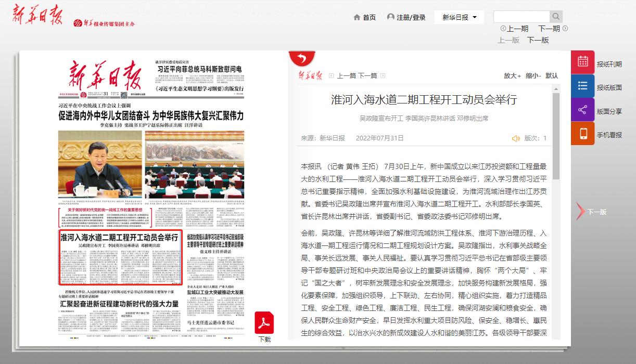This screenshot has height=364, width=636.
Task: Click inside the search input field
Action: [x=521, y=17]
